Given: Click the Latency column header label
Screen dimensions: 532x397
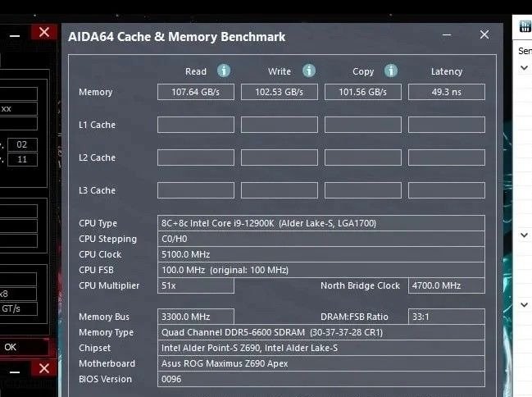Looking at the screenshot, I should pos(447,71).
